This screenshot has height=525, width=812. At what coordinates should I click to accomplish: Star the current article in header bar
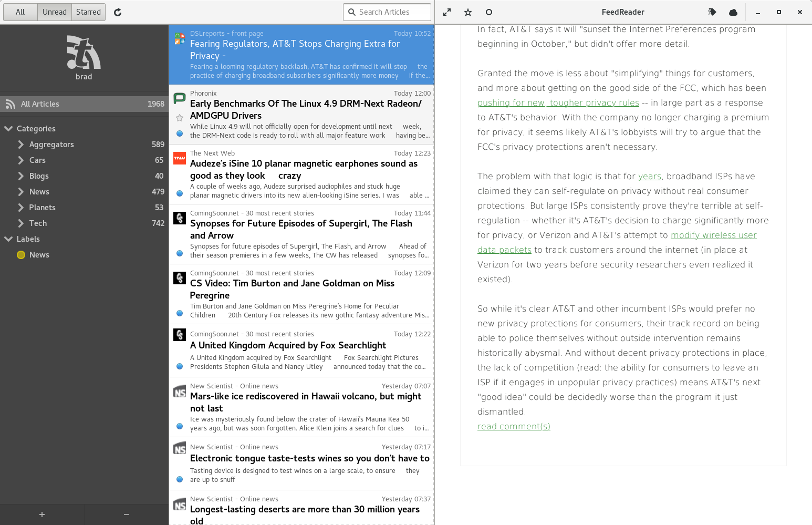pos(468,12)
